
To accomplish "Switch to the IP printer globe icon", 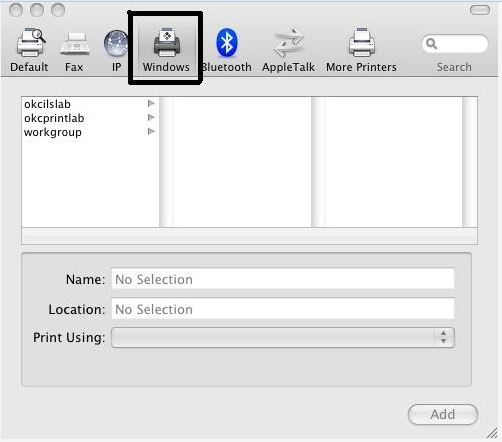I will [115, 43].
